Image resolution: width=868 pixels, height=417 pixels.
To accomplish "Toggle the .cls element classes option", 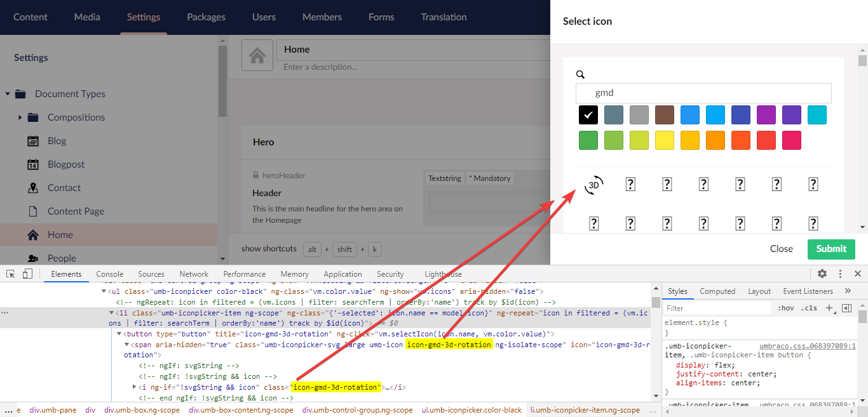I will pyautogui.click(x=810, y=308).
